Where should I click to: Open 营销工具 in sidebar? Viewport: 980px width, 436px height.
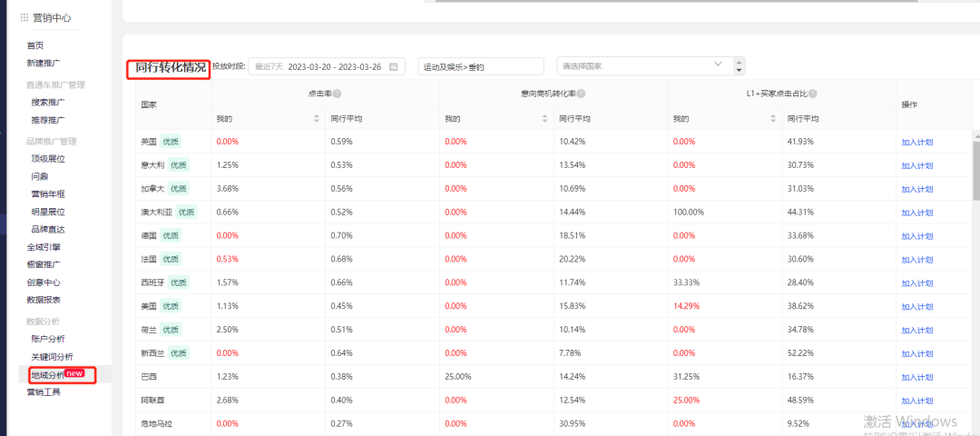click(44, 392)
